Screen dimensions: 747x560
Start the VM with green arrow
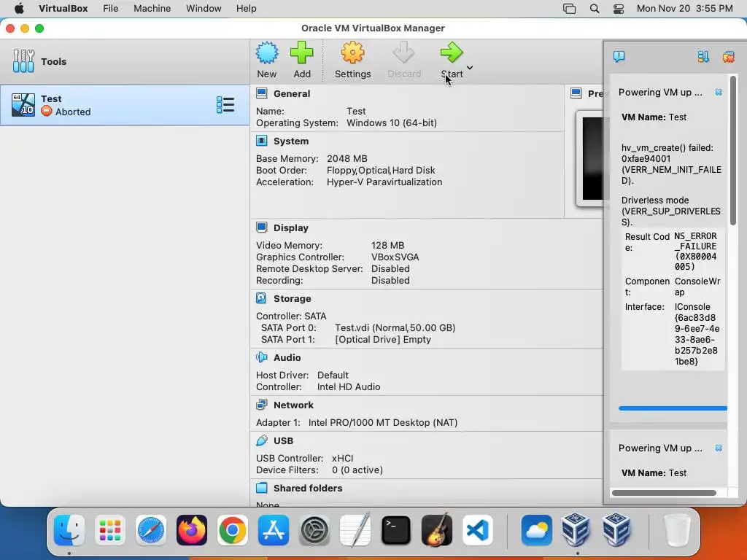pyautogui.click(x=451, y=52)
